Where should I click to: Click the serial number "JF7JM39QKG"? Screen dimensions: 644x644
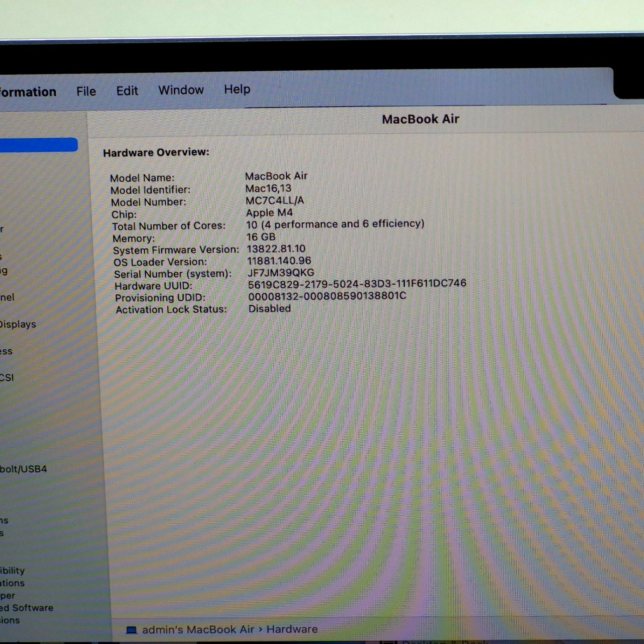click(281, 273)
